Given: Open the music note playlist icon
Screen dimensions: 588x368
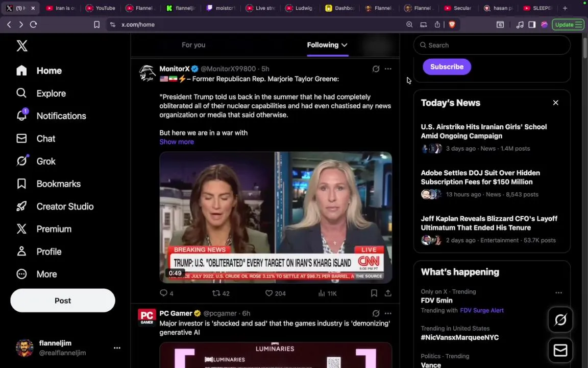Looking at the screenshot, I should coord(520,25).
